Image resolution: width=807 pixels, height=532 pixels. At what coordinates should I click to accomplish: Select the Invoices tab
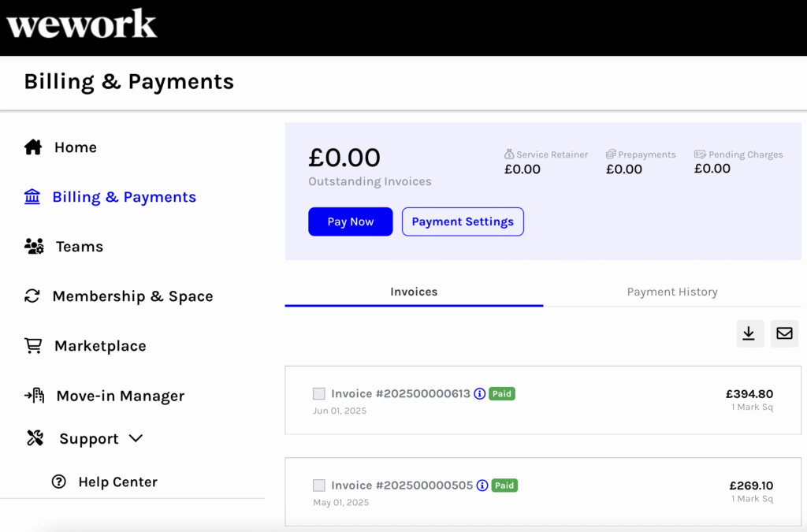pyautogui.click(x=414, y=292)
